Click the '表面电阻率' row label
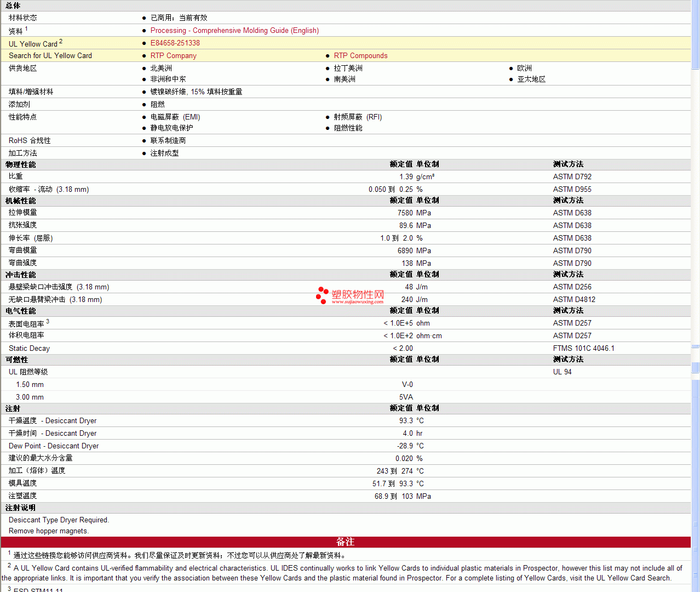Screen dimensions: 700x592 [26, 324]
